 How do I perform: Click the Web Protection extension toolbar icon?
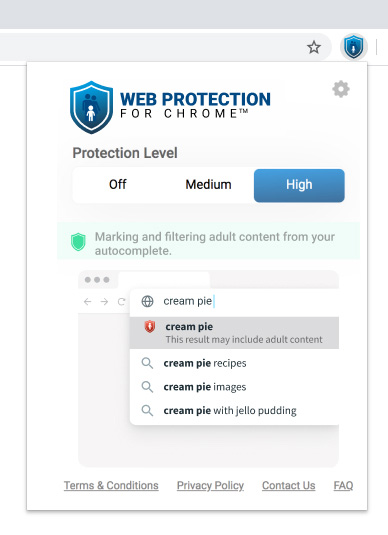354,47
